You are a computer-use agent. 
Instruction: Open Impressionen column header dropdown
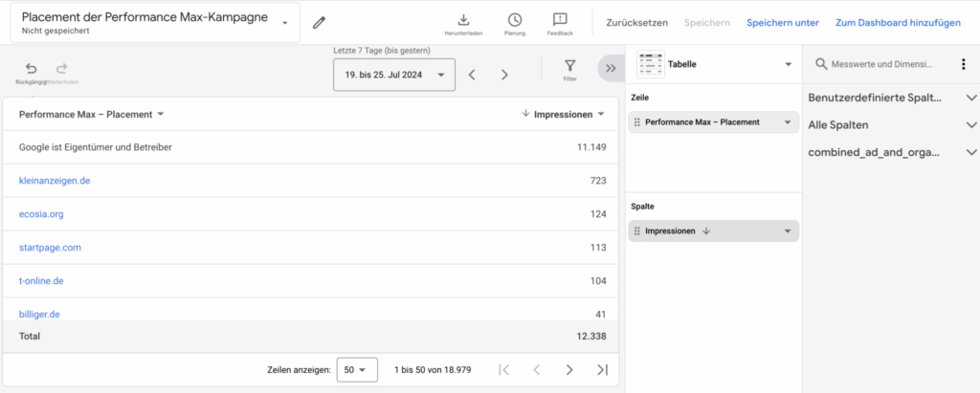click(x=601, y=115)
